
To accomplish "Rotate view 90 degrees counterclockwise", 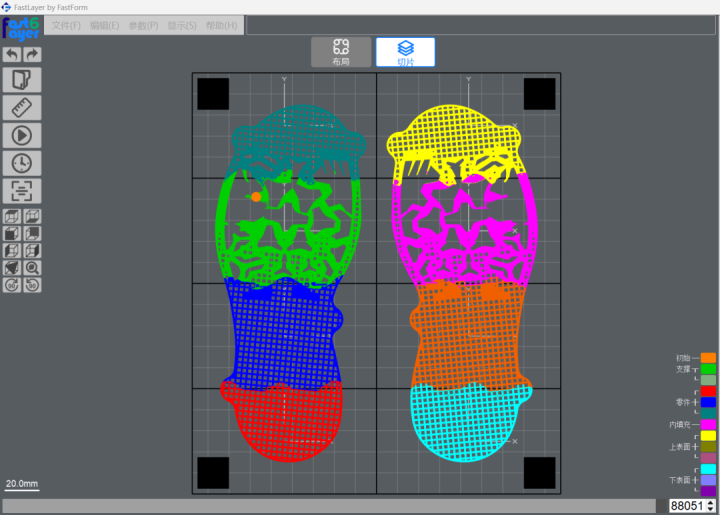I will pos(32,285).
